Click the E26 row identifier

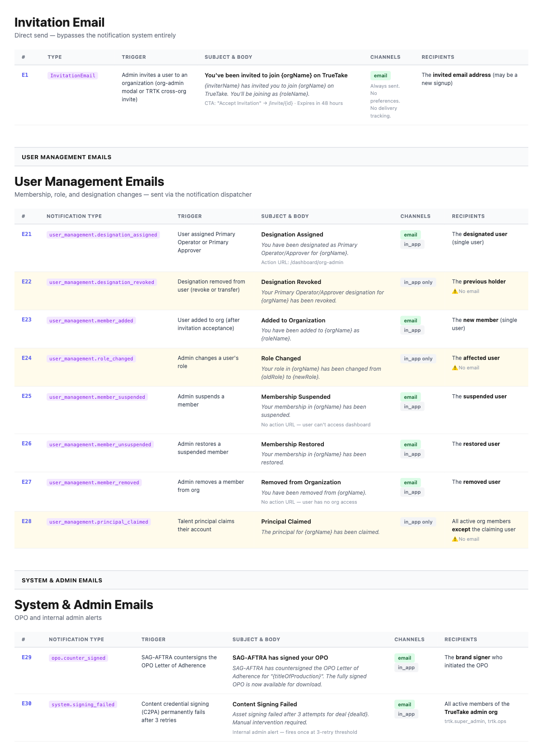tap(27, 444)
